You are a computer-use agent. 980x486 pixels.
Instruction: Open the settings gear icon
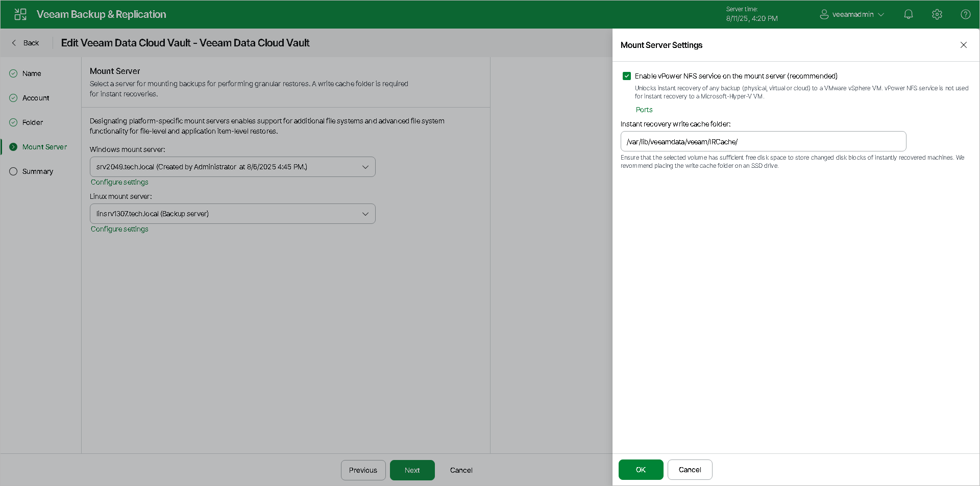click(937, 14)
